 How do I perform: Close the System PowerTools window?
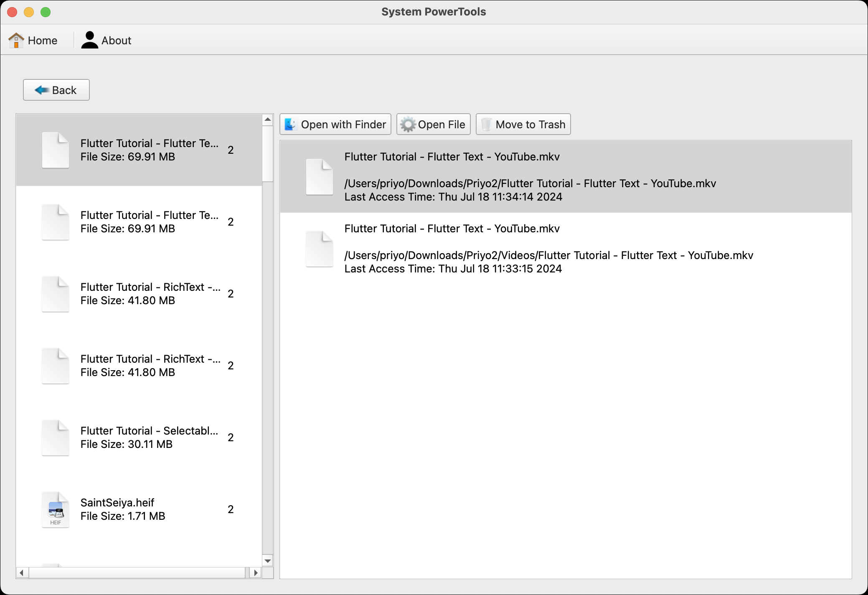[13, 12]
